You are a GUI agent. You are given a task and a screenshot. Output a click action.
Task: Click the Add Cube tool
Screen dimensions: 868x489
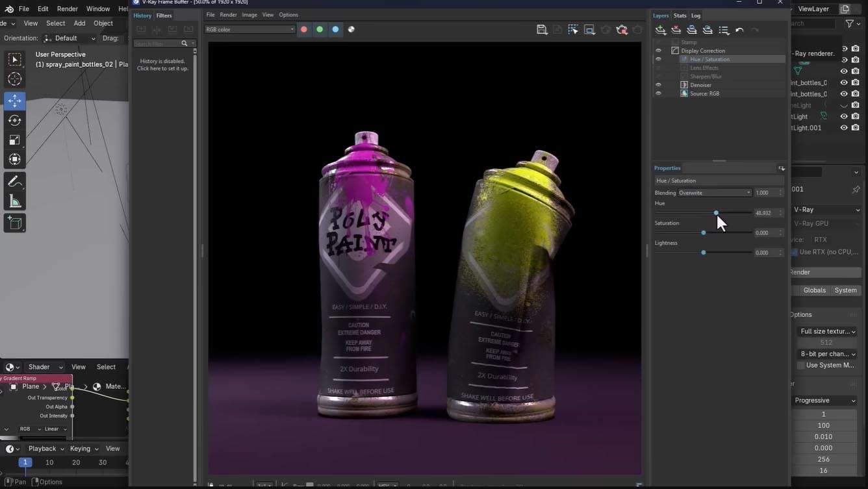pyautogui.click(x=14, y=223)
